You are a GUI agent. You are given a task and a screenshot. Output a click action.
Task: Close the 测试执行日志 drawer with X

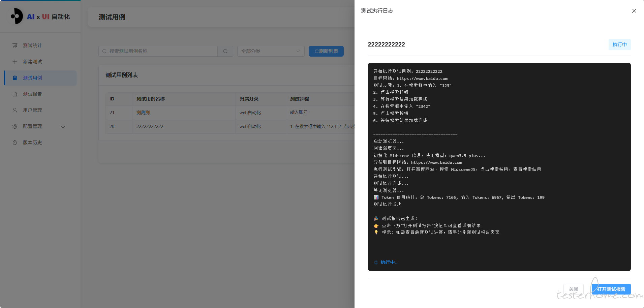[634, 11]
